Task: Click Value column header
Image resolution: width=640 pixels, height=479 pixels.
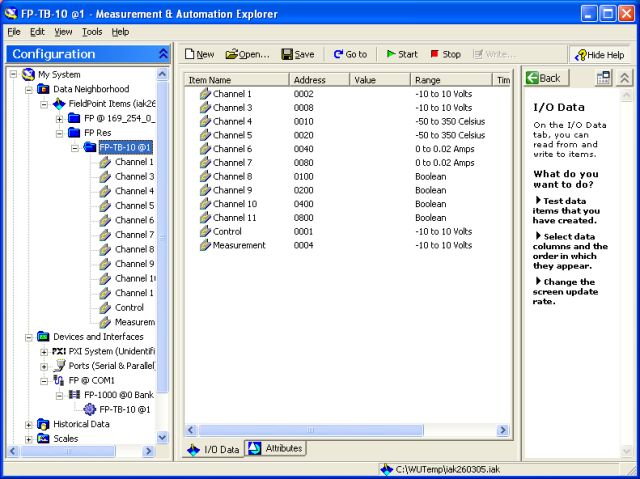Action: pos(380,80)
